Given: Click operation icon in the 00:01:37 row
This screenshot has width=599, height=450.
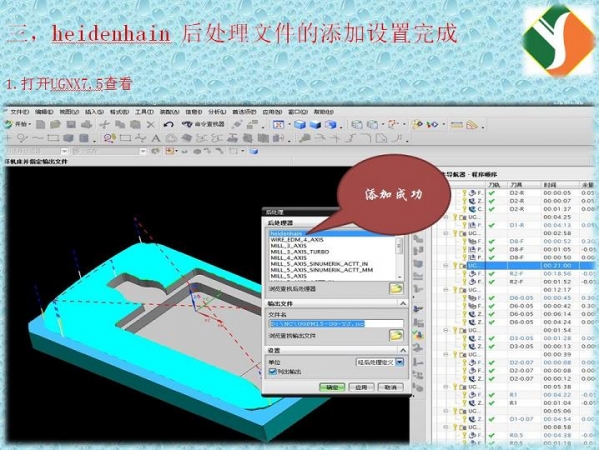Looking at the screenshot, I should 473,209.
